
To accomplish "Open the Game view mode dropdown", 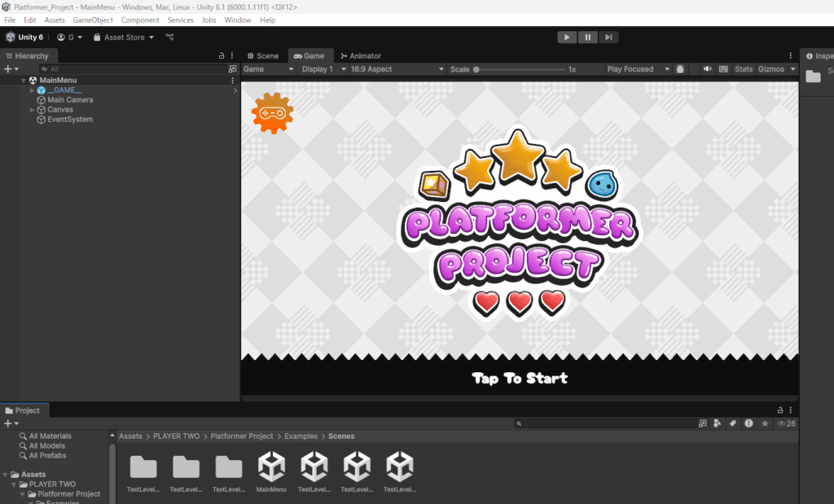I will pos(268,69).
